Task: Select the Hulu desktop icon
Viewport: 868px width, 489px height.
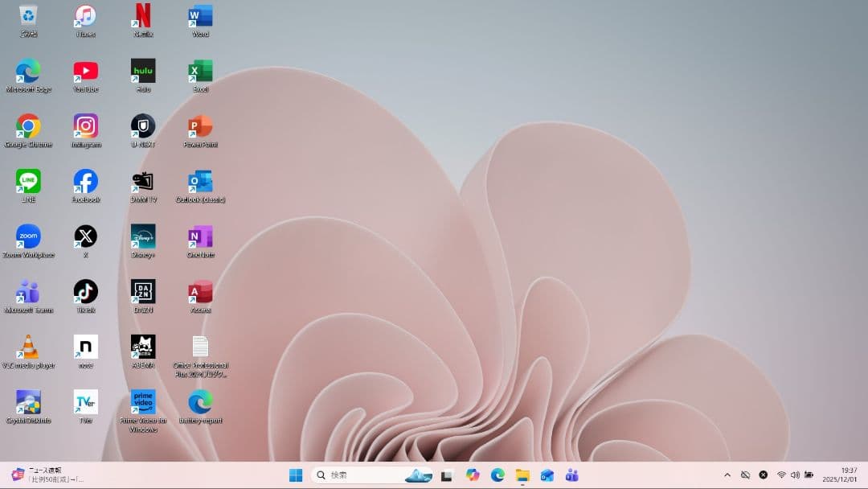Action: tap(143, 71)
